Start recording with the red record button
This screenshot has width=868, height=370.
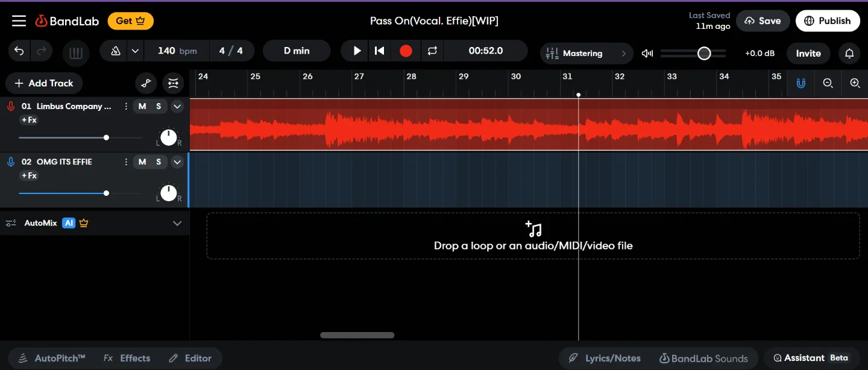click(406, 51)
